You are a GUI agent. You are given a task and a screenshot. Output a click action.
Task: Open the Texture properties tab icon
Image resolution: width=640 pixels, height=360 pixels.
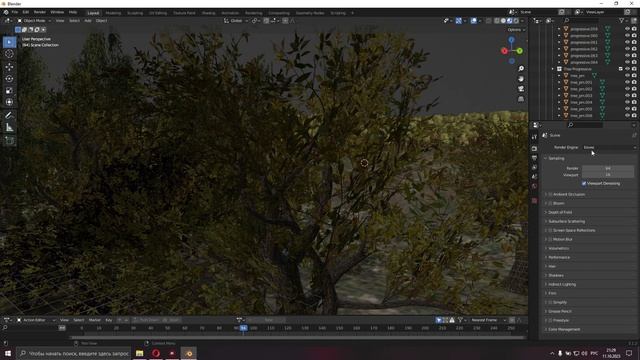pos(534,201)
